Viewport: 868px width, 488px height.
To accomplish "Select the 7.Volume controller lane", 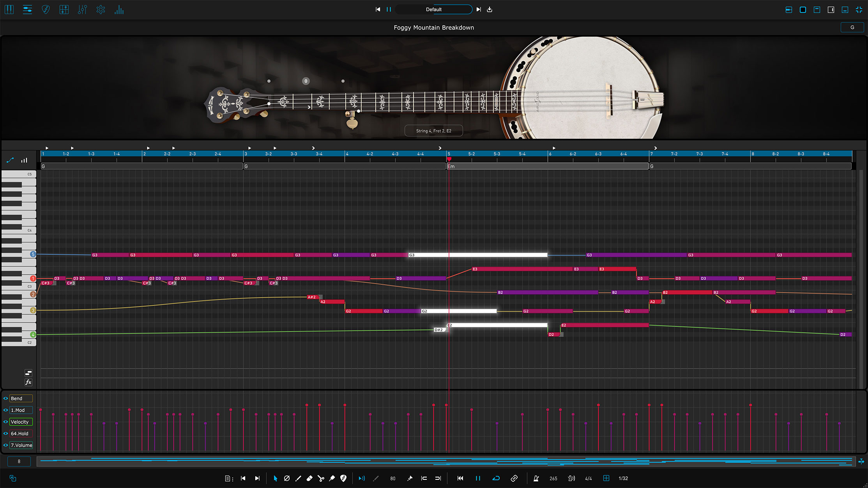I will pos(21,445).
